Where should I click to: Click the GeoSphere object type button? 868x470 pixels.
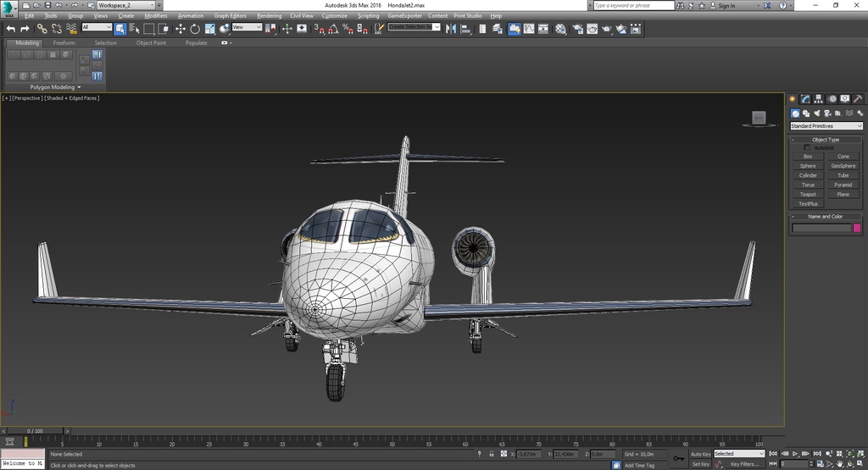click(843, 166)
